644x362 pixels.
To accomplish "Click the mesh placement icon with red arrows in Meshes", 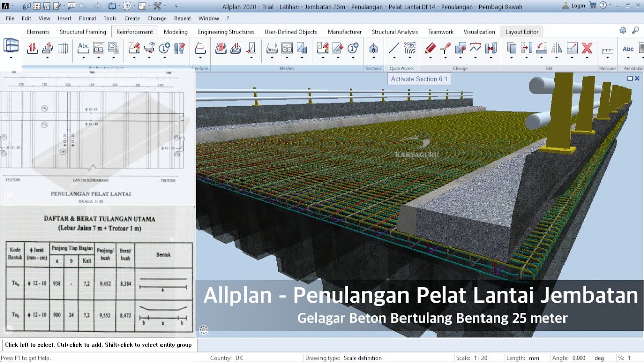I will click(221, 48).
